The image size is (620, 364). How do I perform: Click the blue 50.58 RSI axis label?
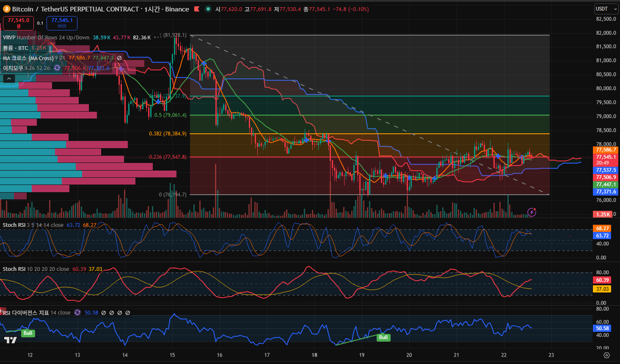[602, 328]
